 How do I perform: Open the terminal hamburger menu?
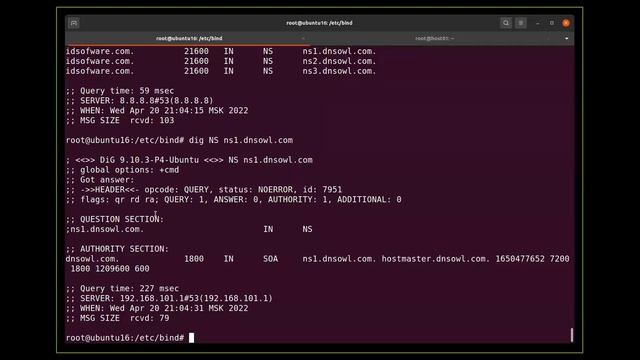tap(521, 23)
